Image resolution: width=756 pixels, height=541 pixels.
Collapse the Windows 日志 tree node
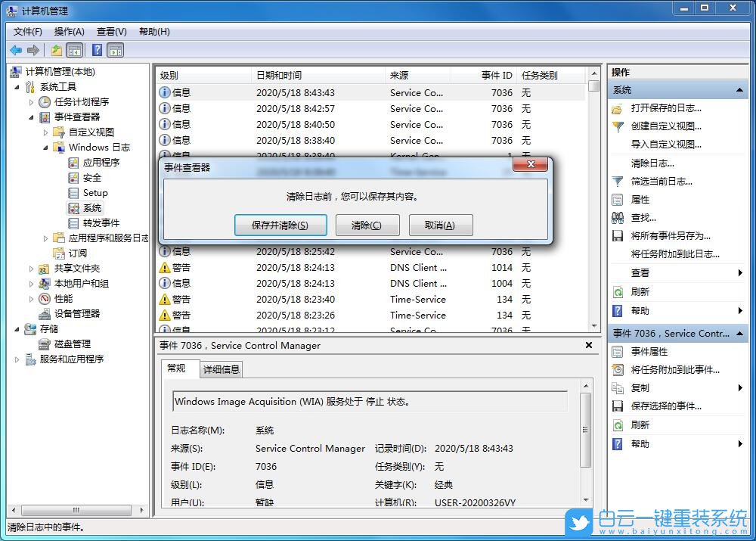[47, 147]
